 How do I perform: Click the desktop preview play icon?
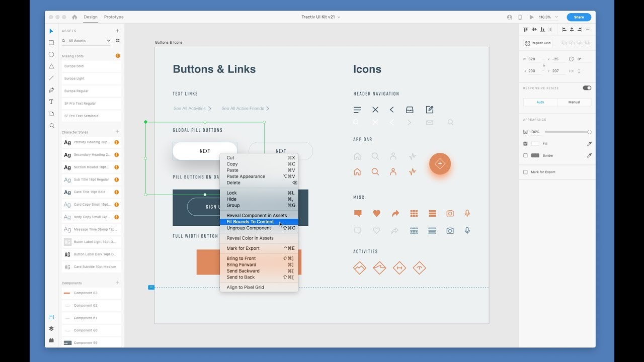531,17
